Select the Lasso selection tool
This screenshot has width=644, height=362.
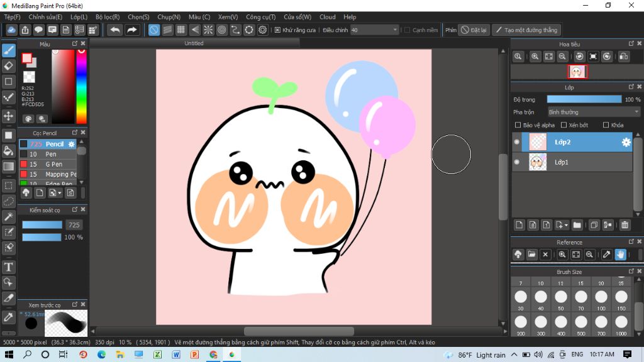9,201
